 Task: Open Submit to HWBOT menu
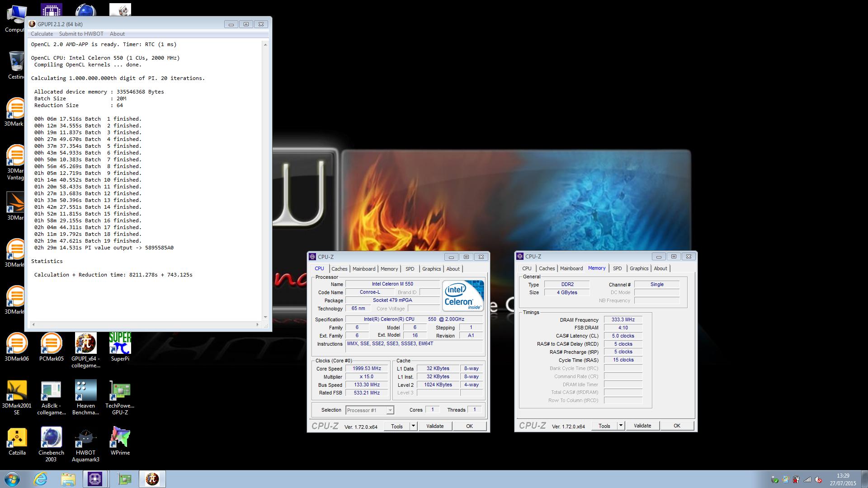click(81, 34)
